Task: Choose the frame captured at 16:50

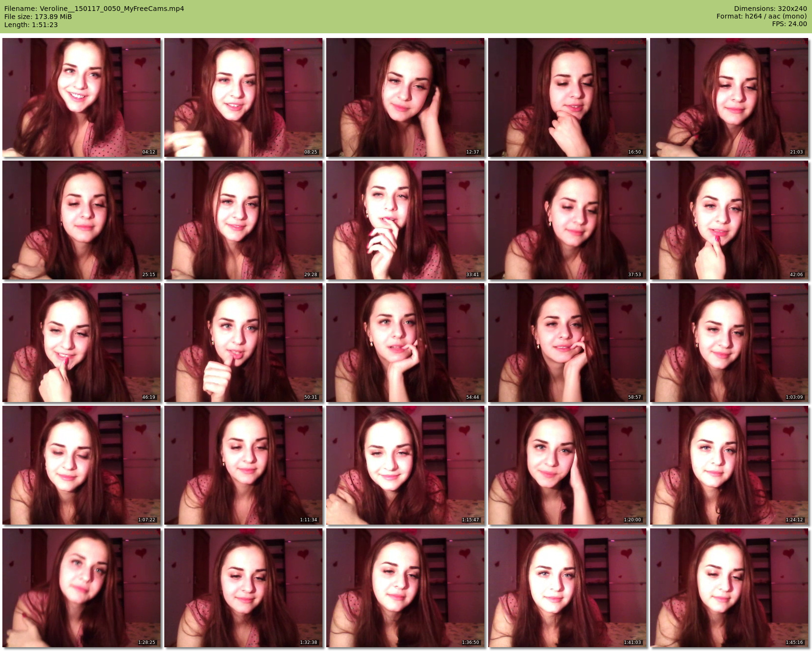Action: pos(567,97)
